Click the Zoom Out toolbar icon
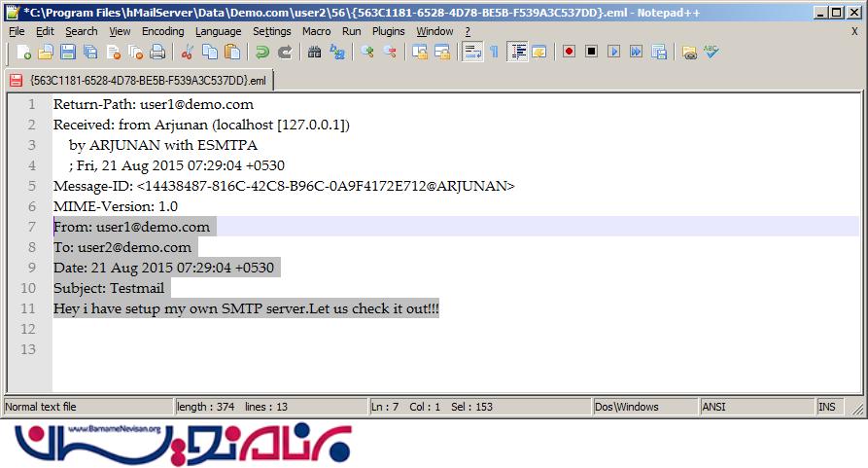 pos(390,53)
